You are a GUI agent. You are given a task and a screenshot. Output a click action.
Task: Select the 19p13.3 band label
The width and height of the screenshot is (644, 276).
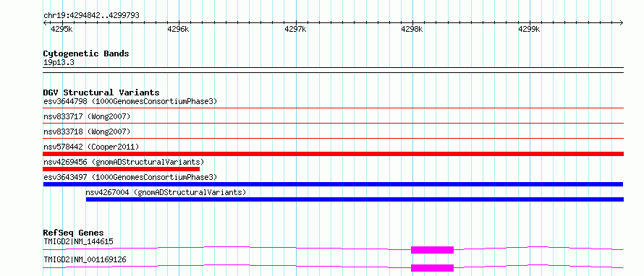tap(59, 63)
